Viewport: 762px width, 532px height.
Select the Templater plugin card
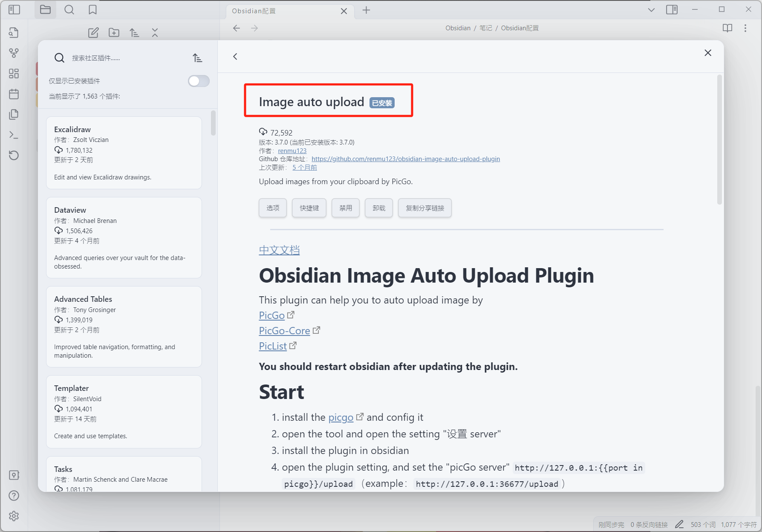(x=124, y=412)
